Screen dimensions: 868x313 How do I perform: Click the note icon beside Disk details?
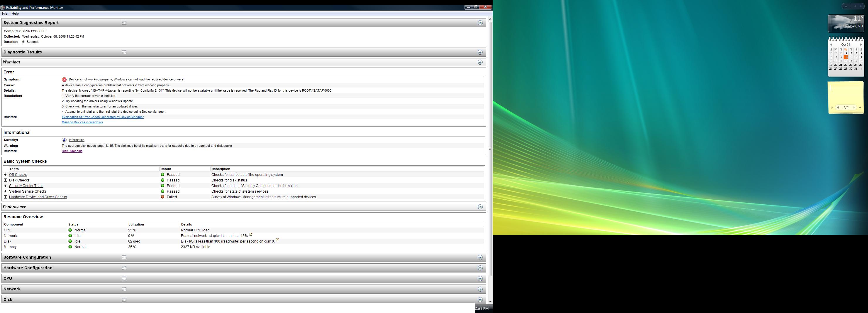coord(277,240)
